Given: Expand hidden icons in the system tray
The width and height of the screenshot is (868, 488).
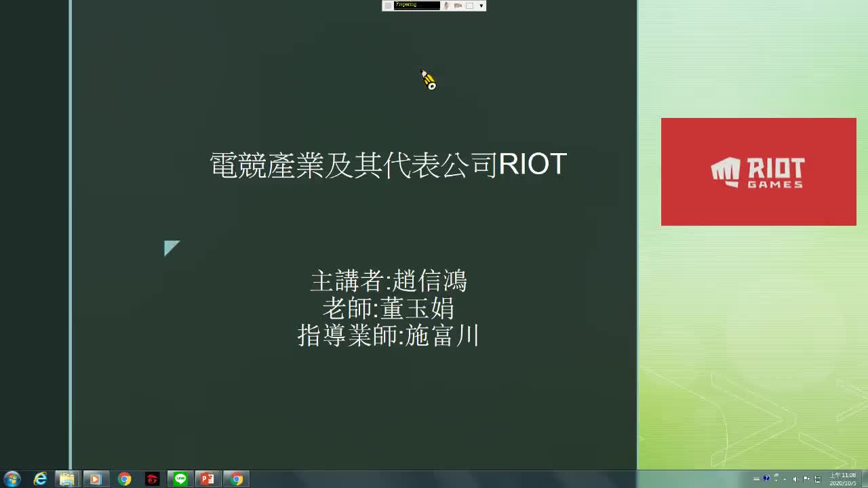Looking at the screenshot, I should (x=785, y=480).
